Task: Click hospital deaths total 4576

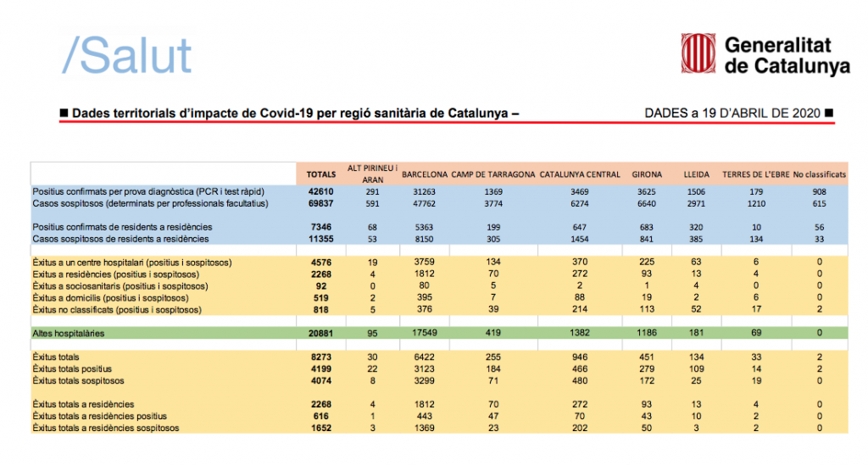Action: 321,263
